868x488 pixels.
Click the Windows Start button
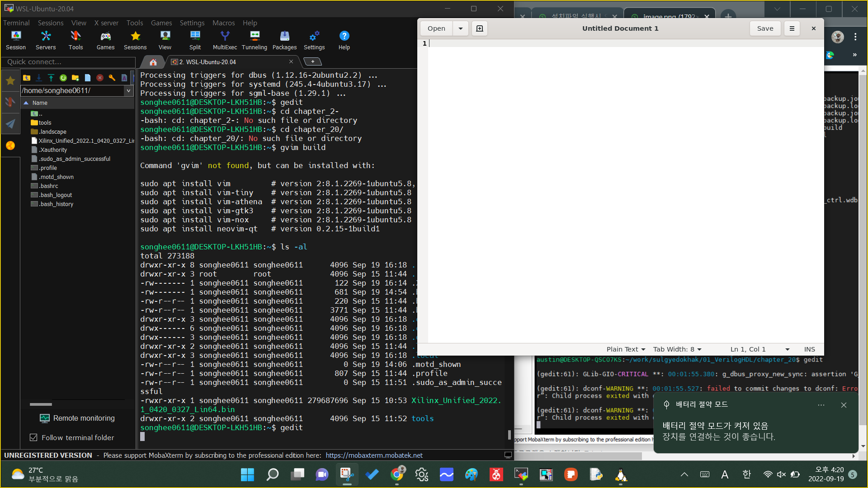(x=247, y=474)
